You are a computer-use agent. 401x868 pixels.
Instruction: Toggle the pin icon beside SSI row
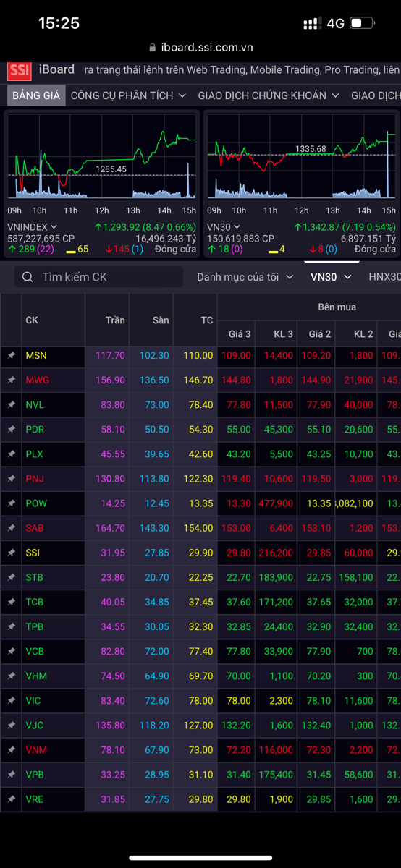point(11,553)
